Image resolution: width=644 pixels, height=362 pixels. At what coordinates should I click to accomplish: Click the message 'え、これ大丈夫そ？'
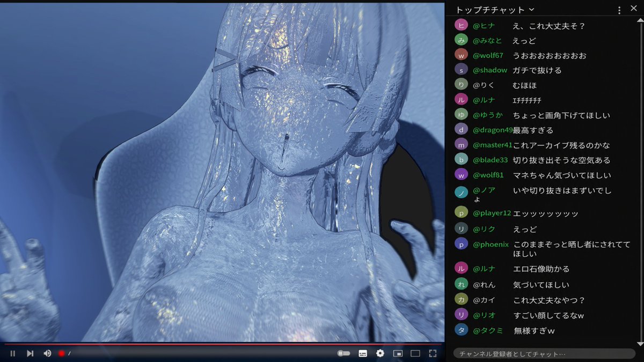pos(549,25)
